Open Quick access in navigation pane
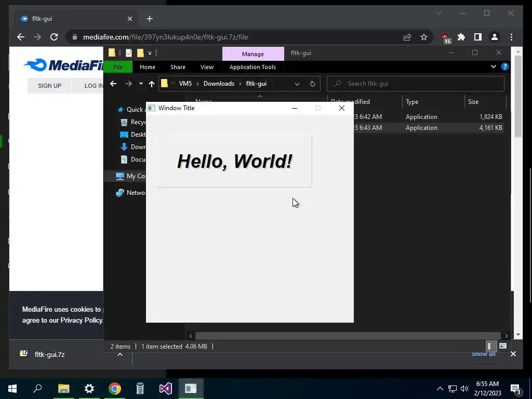Viewport: 532px width, 399px height. pos(131,109)
